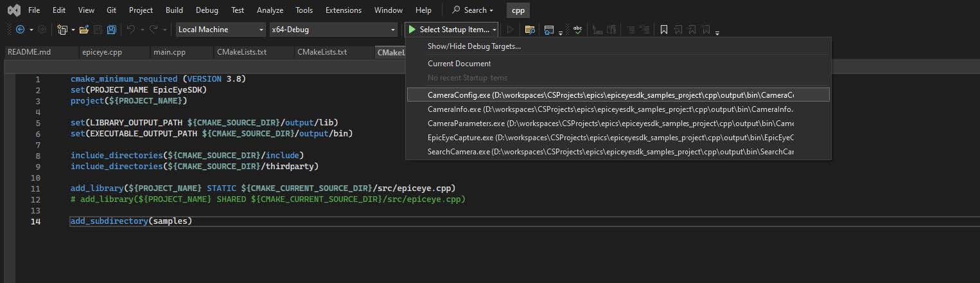Screen dimensions: 980x283
Task: Toggle the spell checker abc icon
Action: pos(577,30)
